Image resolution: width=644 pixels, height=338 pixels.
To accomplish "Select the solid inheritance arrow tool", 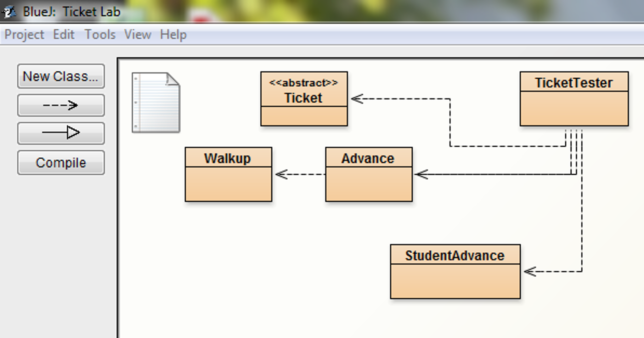I will tap(60, 132).
